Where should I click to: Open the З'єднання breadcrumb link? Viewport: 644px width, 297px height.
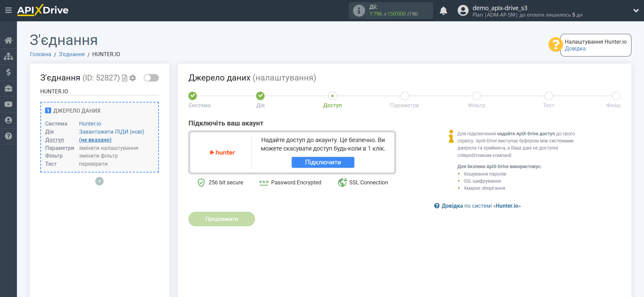(x=71, y=54)
